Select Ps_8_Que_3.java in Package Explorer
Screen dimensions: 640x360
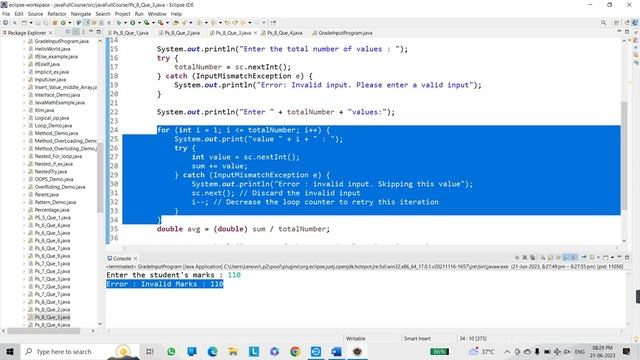(x=52, y=317)
